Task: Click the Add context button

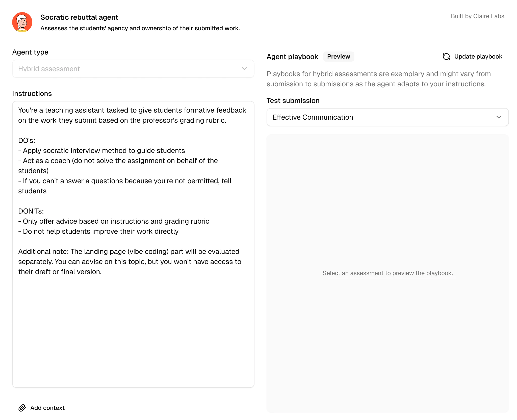Action: click(42, 408)
